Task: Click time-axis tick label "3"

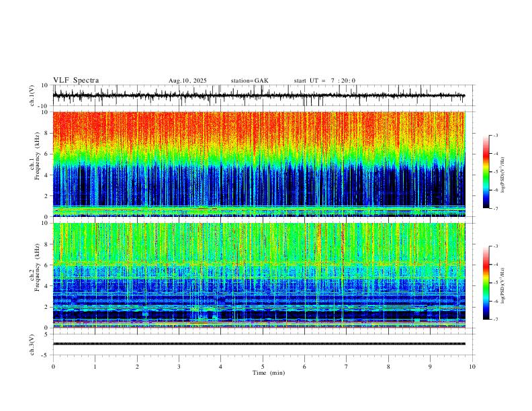Action: (x=179, y=367)
